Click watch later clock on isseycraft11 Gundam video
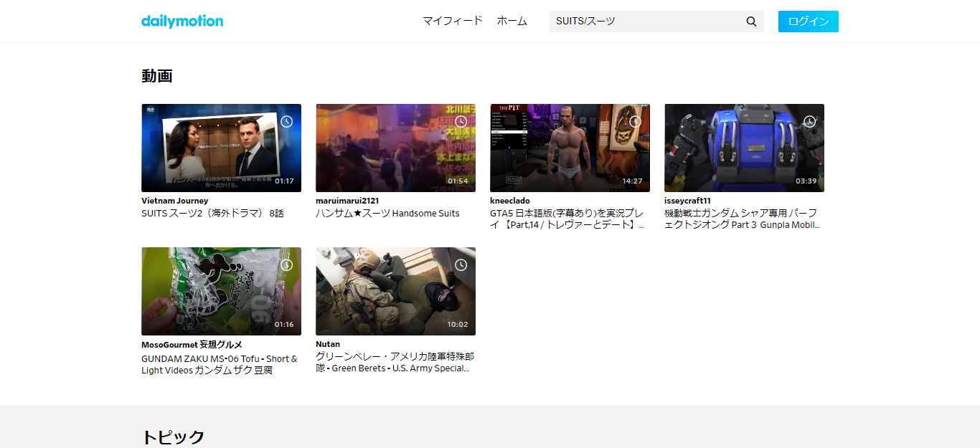The height and width of the screenshot is (448, 980). pos(809,122)
